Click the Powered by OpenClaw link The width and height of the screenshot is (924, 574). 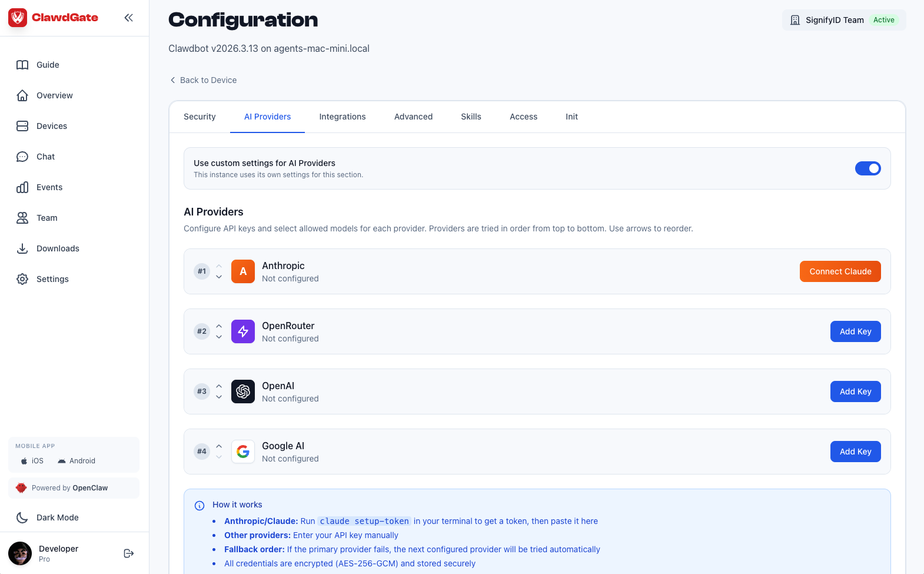point(74,488)
